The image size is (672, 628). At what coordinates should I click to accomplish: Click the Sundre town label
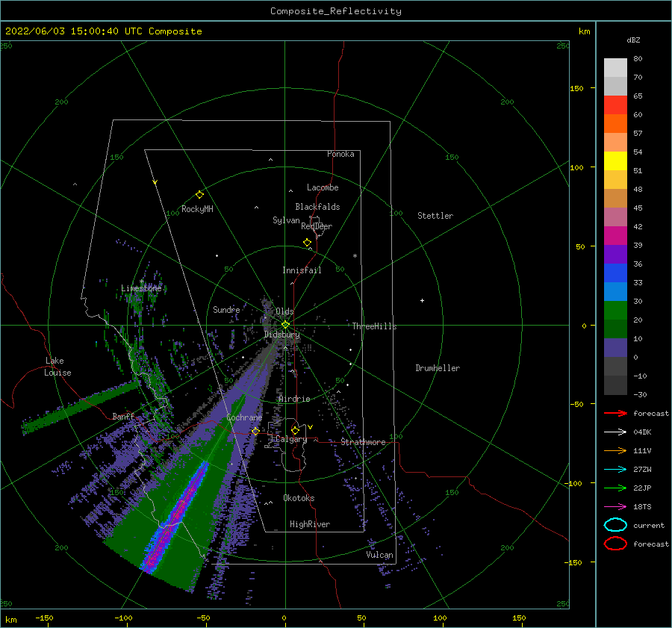coord(226,310)
